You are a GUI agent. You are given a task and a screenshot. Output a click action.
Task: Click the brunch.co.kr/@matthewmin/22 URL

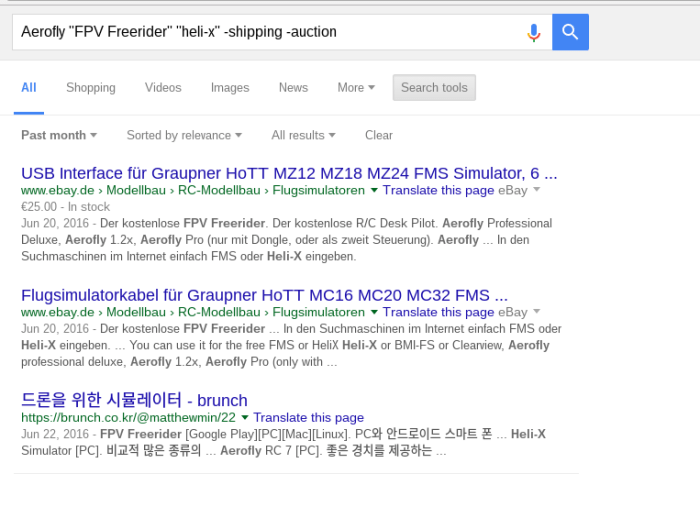(x=128, y=417)
